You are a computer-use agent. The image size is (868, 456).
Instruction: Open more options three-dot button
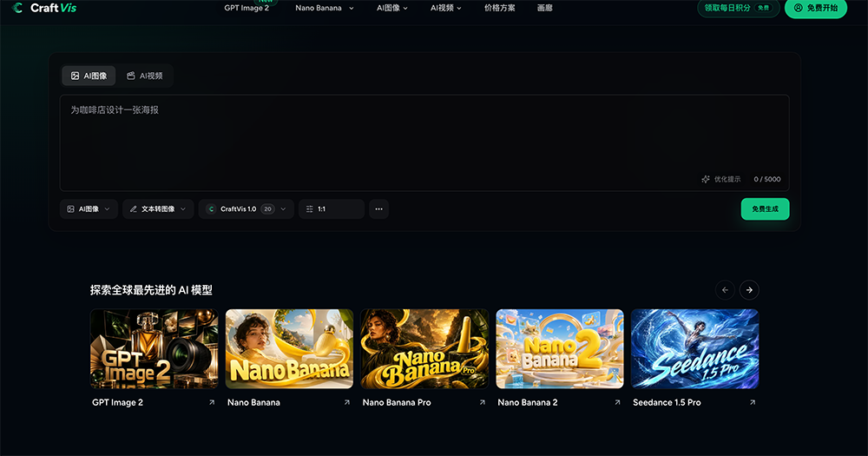click(378, 208)
